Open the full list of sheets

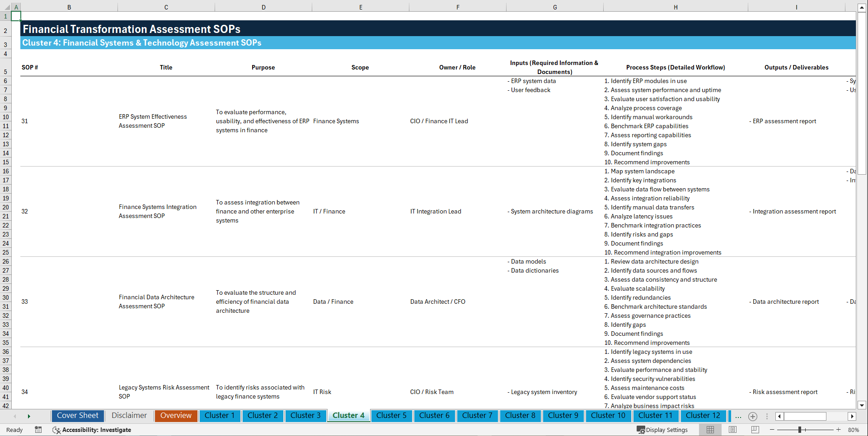pos(738,416)
